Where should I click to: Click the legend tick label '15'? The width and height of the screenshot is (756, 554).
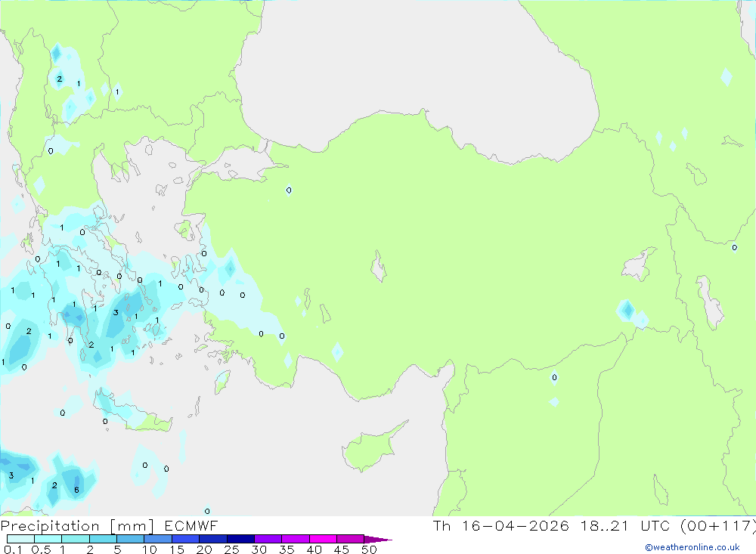[177, 549]
